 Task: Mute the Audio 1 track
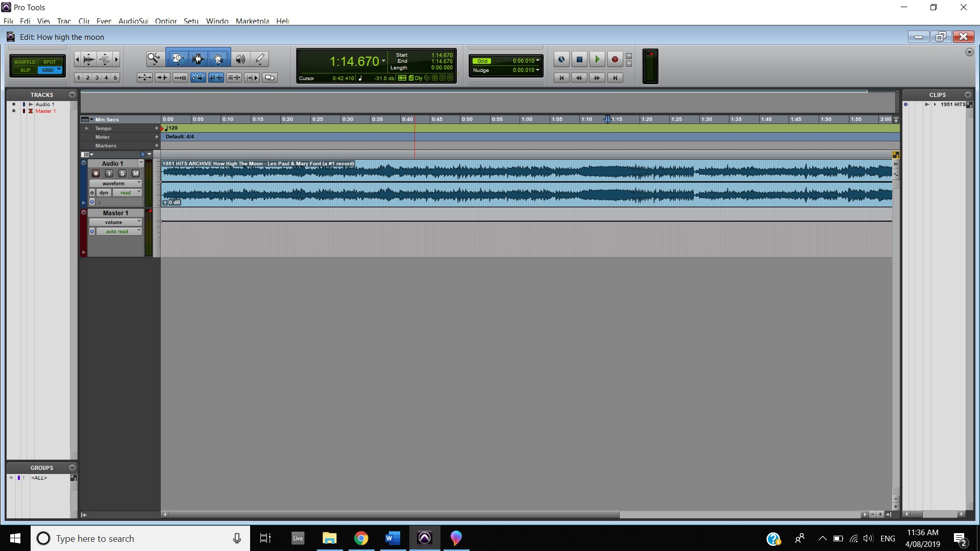point(135,173)
